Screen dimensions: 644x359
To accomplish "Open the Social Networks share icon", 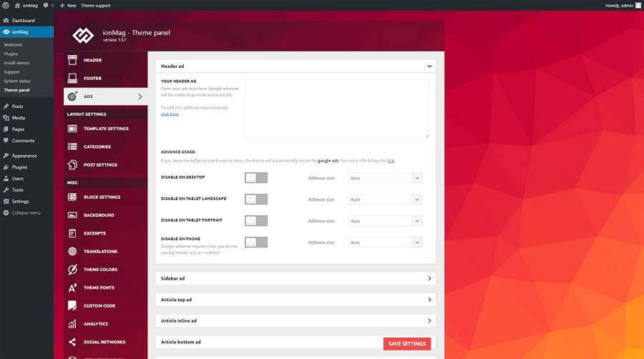I will [x=72, y=342].
